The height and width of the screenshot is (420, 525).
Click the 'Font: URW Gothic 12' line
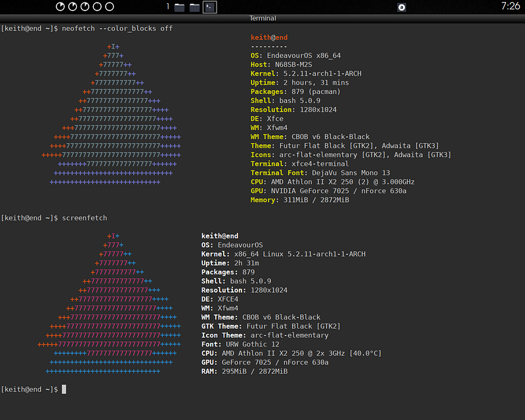click(240, 345)
